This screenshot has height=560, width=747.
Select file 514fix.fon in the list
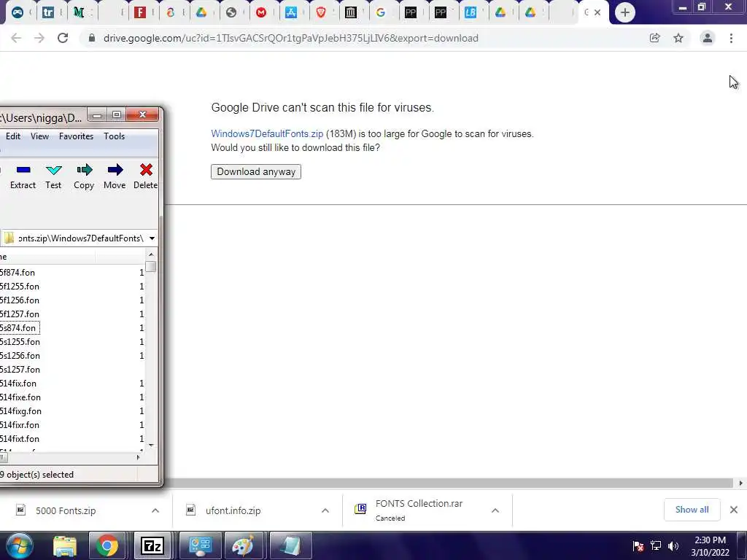pyautogui.click(x=18, y=383)
